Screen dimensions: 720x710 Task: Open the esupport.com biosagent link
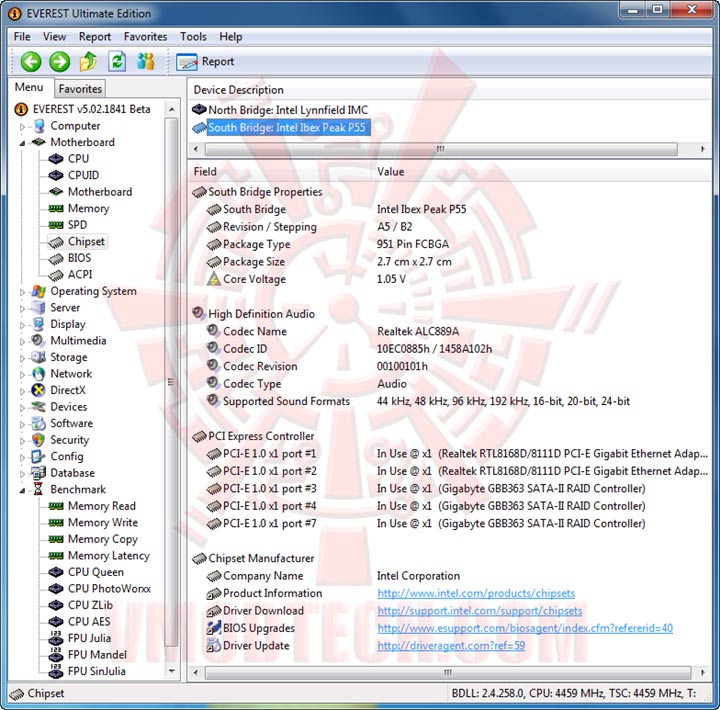525,628
